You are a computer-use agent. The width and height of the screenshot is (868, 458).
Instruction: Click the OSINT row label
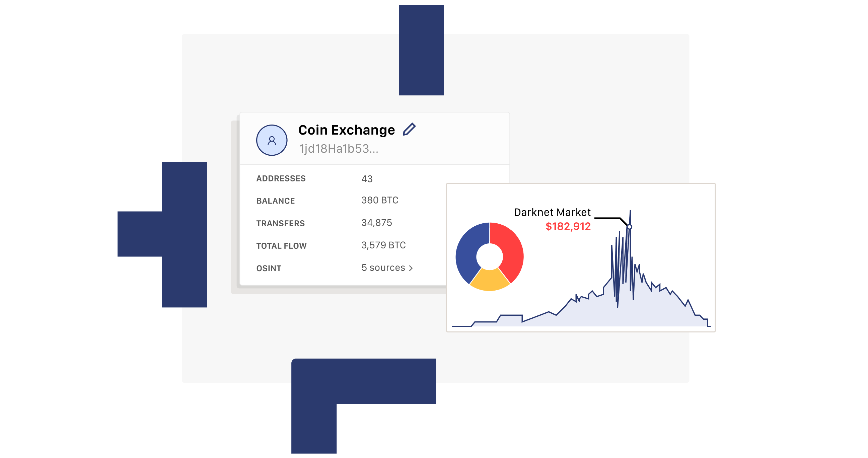coord(269,269)
